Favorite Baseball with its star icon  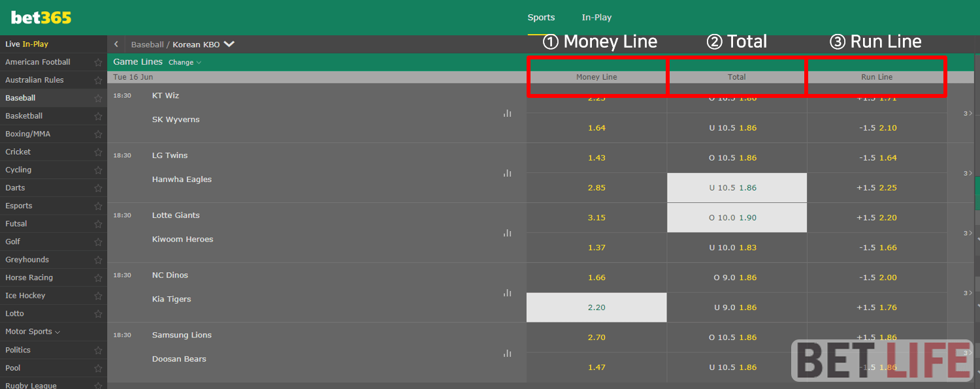(98, 98)
